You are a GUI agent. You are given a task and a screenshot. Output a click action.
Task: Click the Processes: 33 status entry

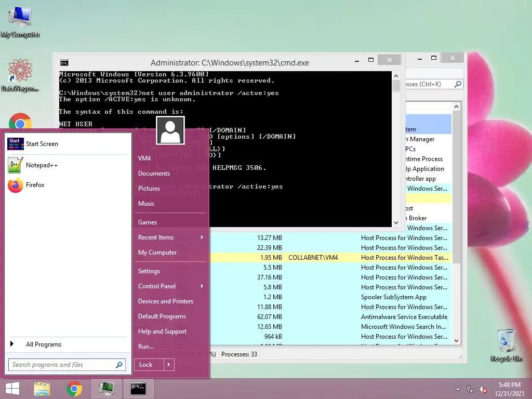239,354
